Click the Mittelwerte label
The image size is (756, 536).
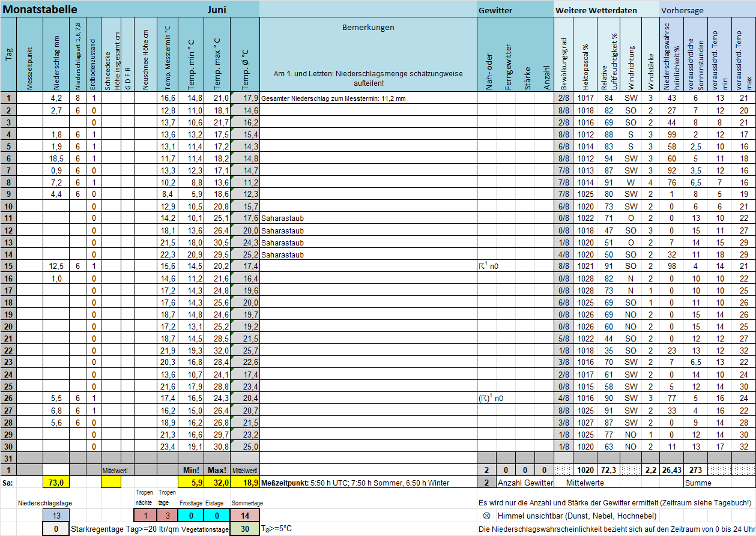coord(586,483)
